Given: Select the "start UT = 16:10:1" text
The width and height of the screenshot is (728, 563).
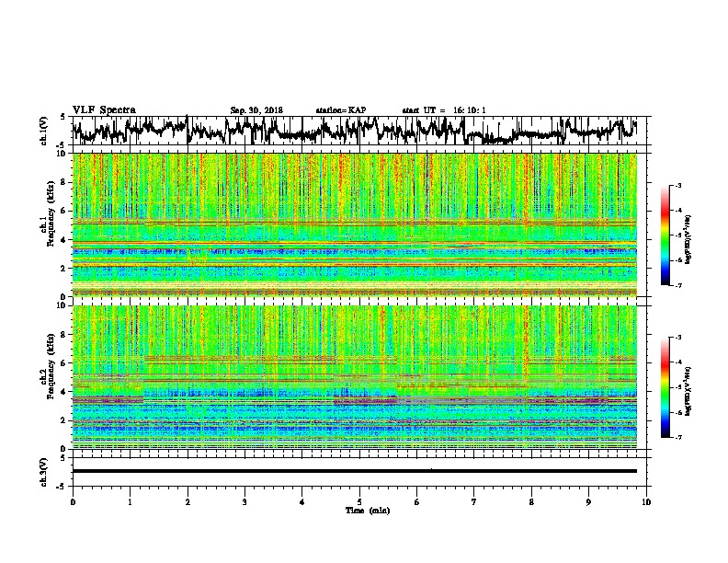Looking at the screenshot, I should point(444,110).
